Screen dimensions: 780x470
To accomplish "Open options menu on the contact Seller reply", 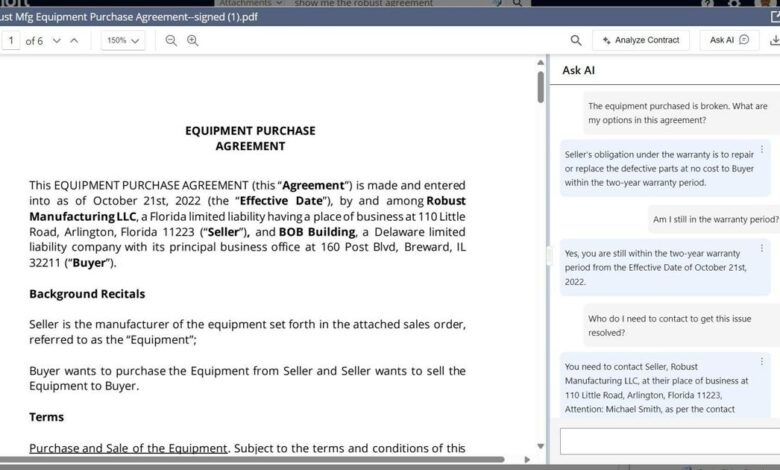I will click(762, 361).
